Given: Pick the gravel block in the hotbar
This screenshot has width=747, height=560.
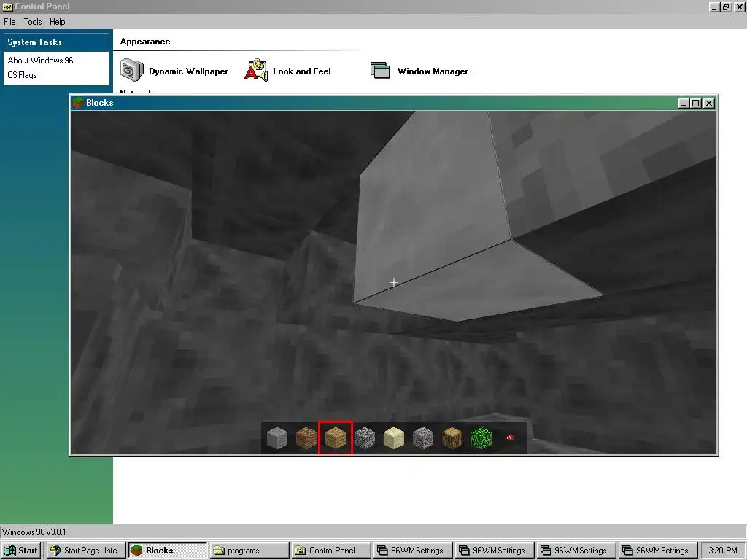Looking at the screenshot, I should [x=423, y=438].
